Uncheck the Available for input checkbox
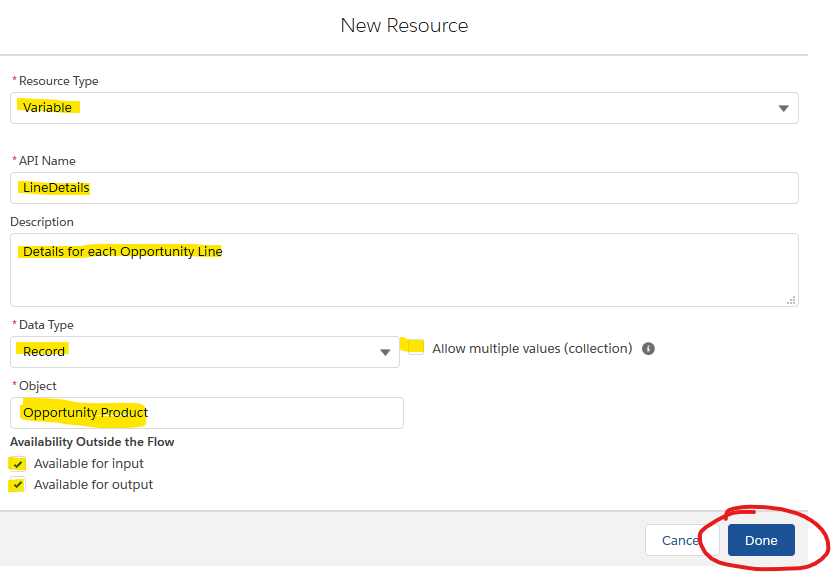Screen dimensions: 832x572 pos(18,464)
